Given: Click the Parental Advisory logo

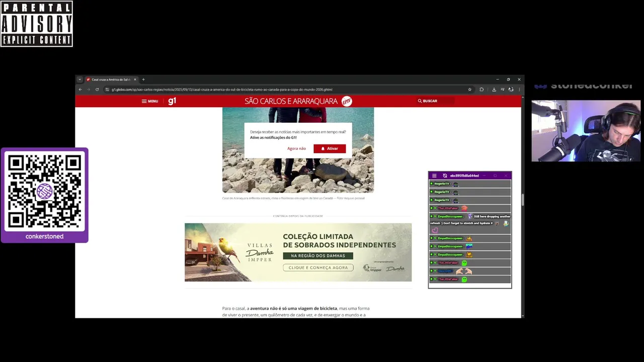Looking at the screenshot, I should [x=36, y=24].
